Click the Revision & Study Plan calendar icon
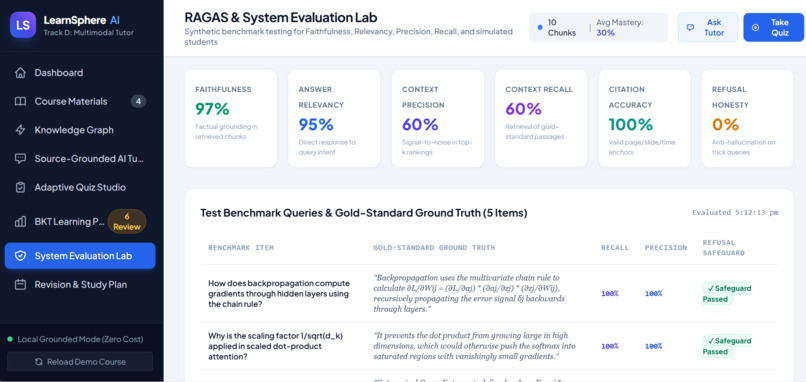The width and height of the screenshot is (806, 382). [20, 284]
